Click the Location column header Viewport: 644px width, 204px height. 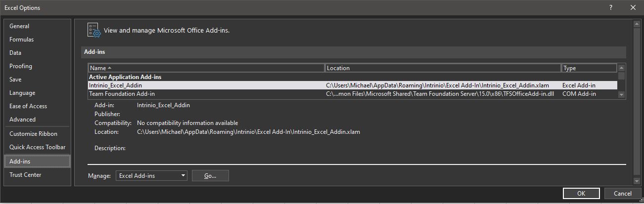(443, 68)
